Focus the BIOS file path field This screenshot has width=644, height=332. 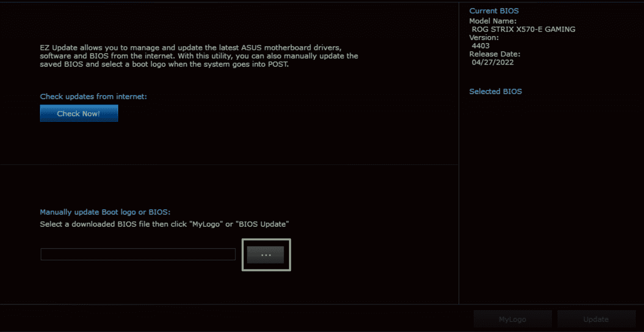pyautogui.click(x=138, y=254)
